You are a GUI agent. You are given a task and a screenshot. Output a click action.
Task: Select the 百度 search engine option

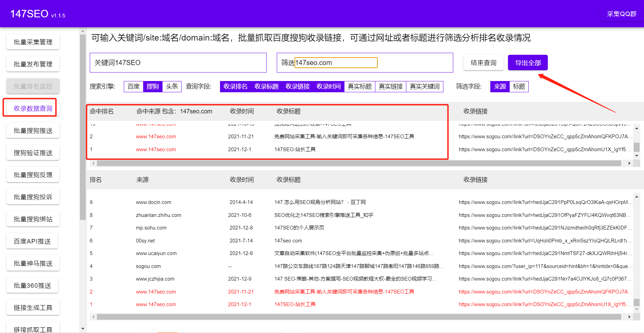tap(133, 86)
